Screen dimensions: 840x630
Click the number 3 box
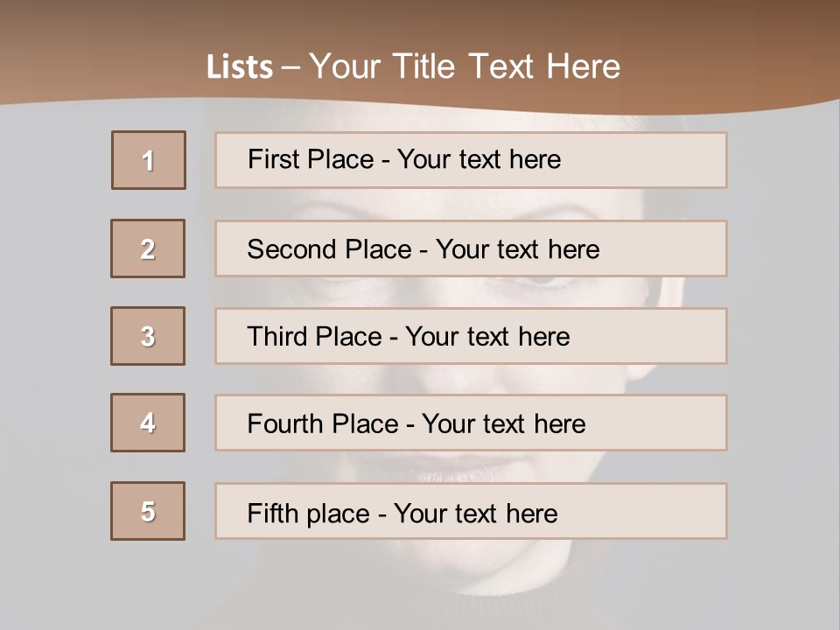tap(148, 336)
